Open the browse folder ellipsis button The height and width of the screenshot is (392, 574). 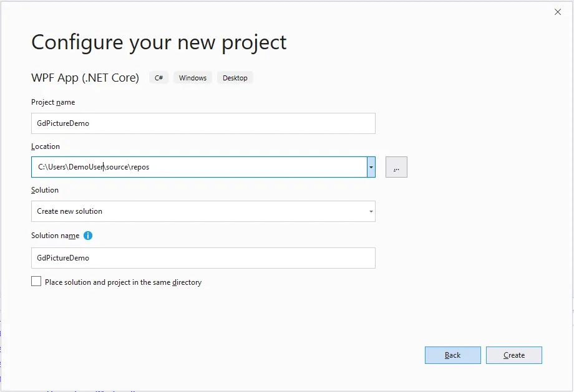[x=396, y=167]
